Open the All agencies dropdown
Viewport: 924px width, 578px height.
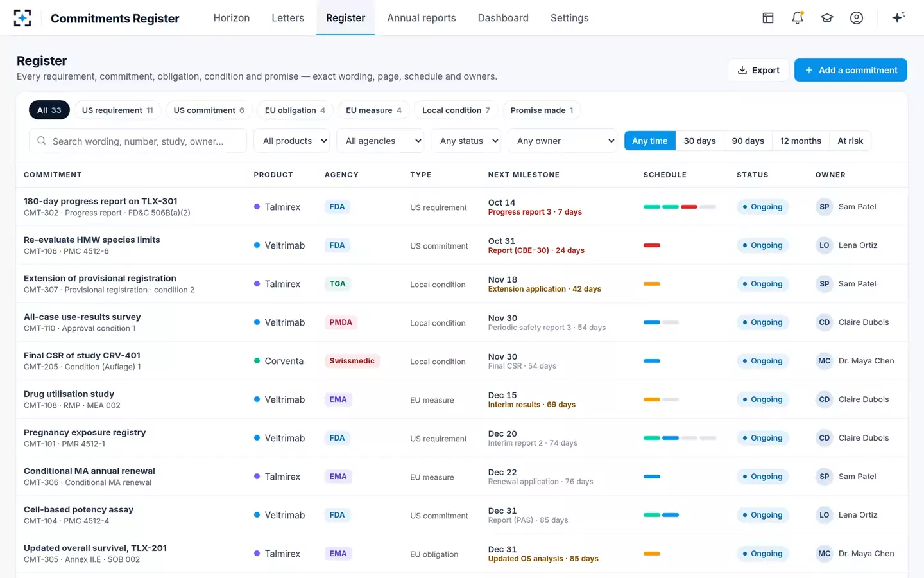point(381,141)
